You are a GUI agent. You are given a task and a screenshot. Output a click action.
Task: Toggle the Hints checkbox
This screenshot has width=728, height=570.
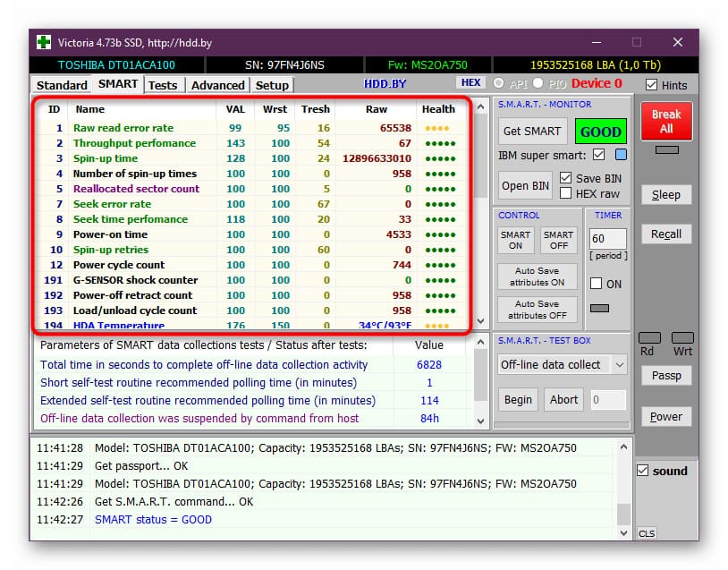click(651, 85)
